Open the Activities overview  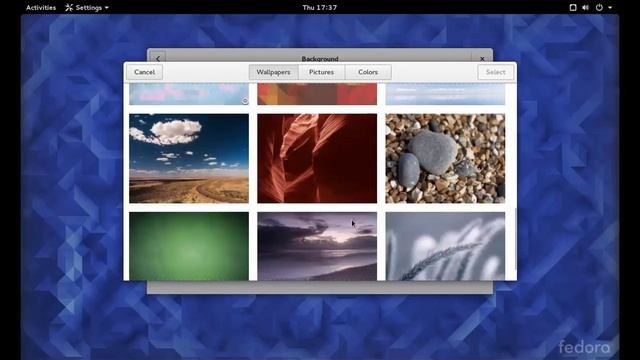tap(41, 7)
